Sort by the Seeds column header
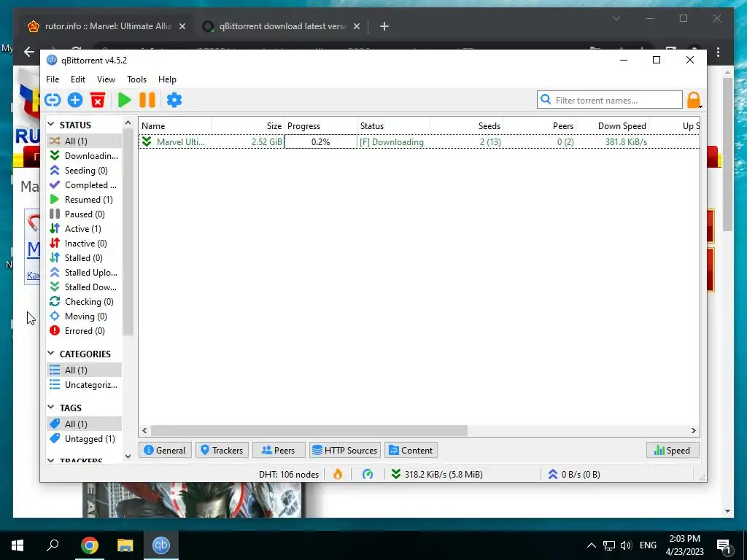Viewport: 747px width, 560px height. click(466, 125)
